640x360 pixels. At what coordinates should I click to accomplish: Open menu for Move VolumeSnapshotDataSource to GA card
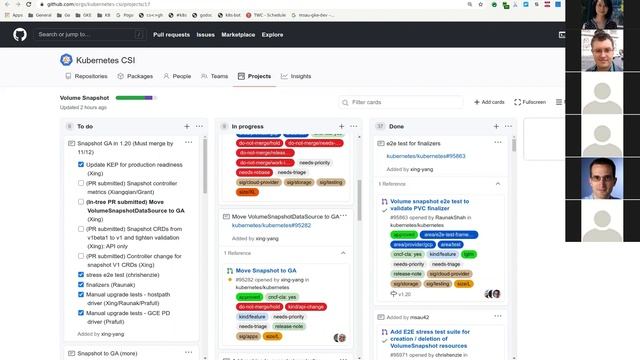(344, 216)
